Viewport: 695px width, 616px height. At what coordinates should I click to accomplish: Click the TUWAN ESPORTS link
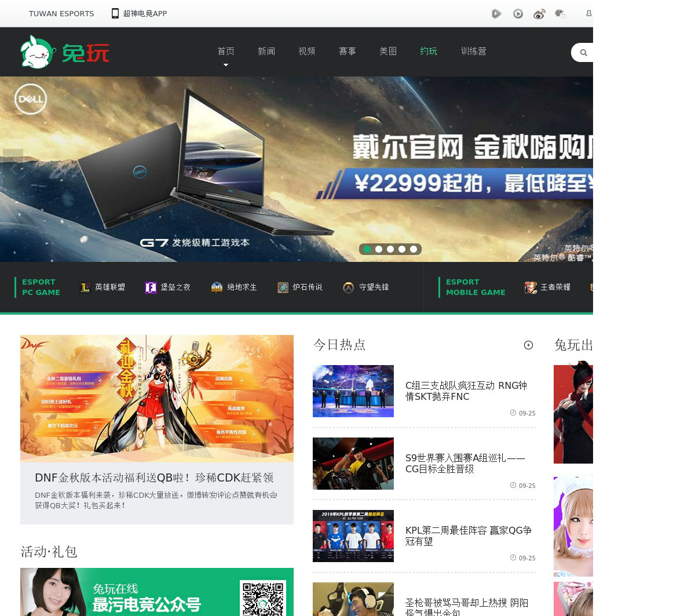61,13
